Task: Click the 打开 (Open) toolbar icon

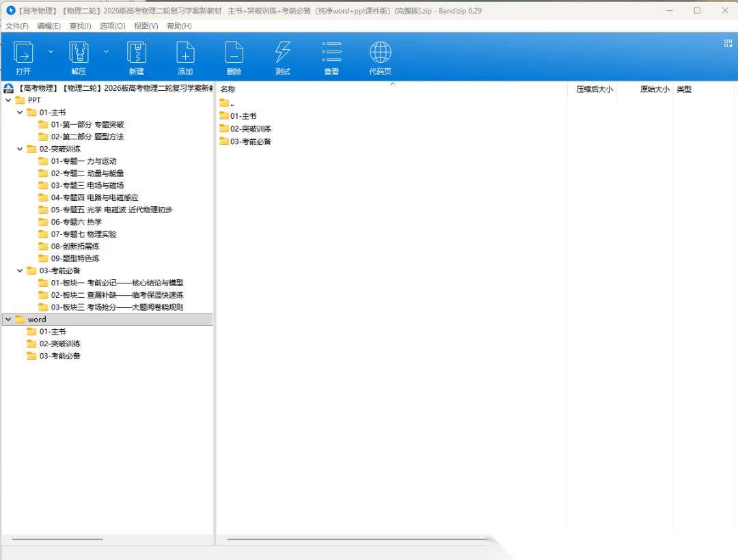Action: point(24,53)
